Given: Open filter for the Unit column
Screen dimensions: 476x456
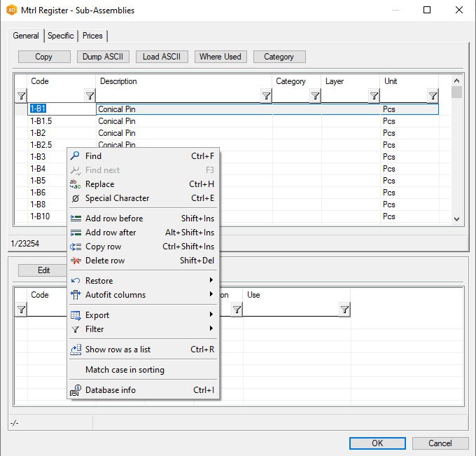Looking at the screenshot, I should [433, 96].
